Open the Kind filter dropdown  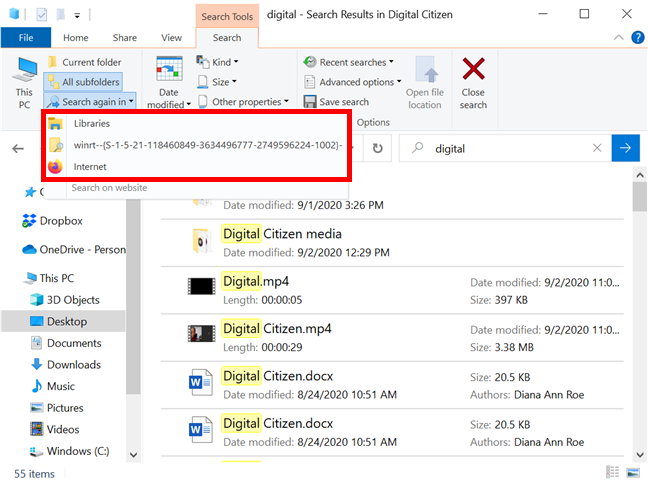pos(218,62)
